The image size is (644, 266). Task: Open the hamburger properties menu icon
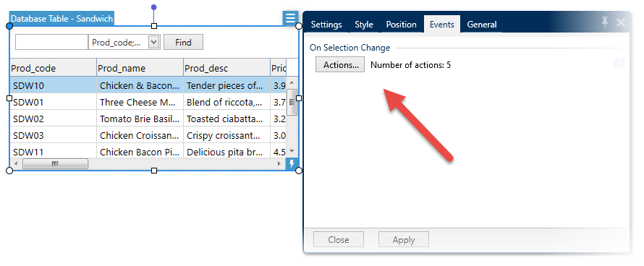[290, 18]
